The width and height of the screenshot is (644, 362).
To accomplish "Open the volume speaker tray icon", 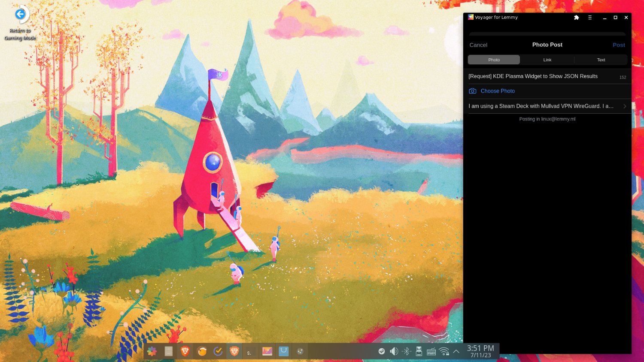I will point(394,351).
